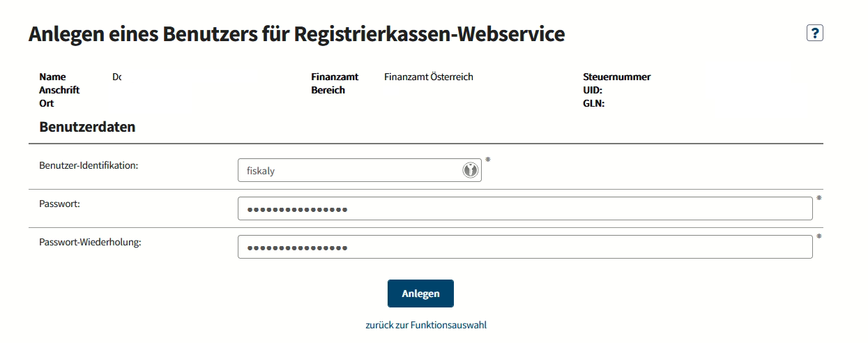Click the Benutzerdaten section heading
Viewport: 868px width, 343px height.
pos(87,127)
